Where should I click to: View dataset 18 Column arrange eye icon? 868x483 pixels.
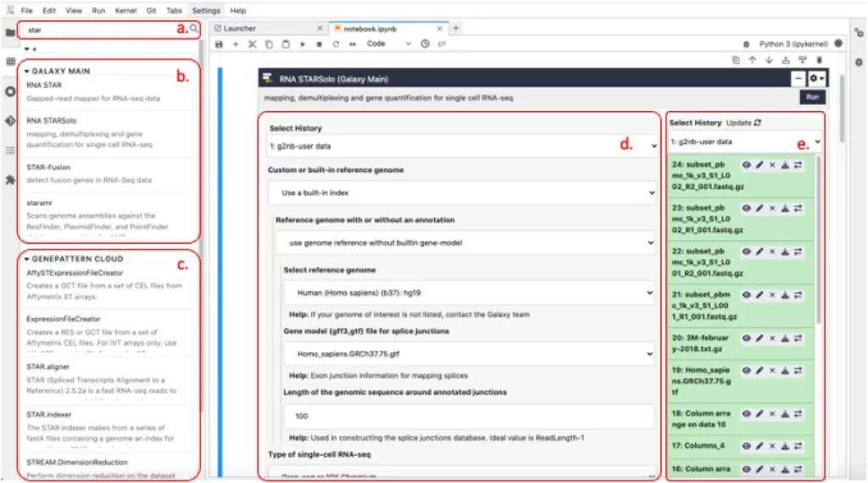click(x=746, y=414)
